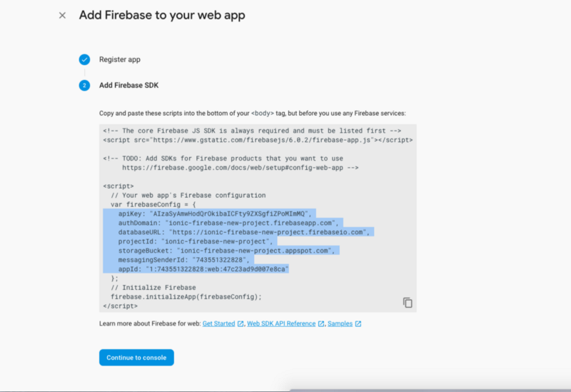Click the Add Firebase SDK step title

coord(128,85)
